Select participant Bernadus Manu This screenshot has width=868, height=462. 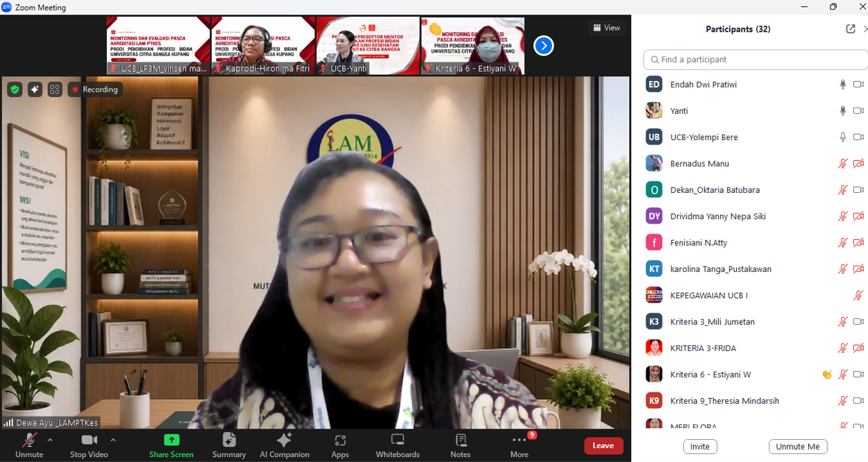756,164
